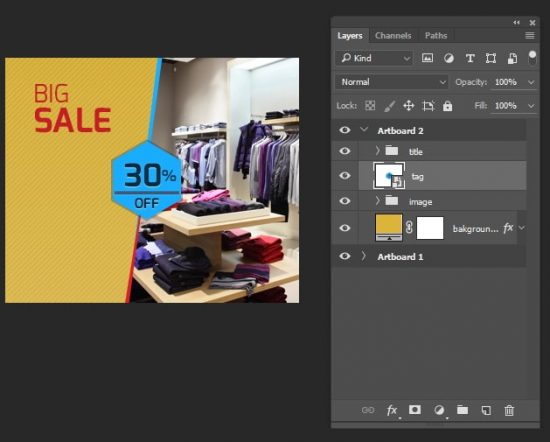Lock artboard nesting icon
Screen dimensions: 550x442
coord(428,106)
